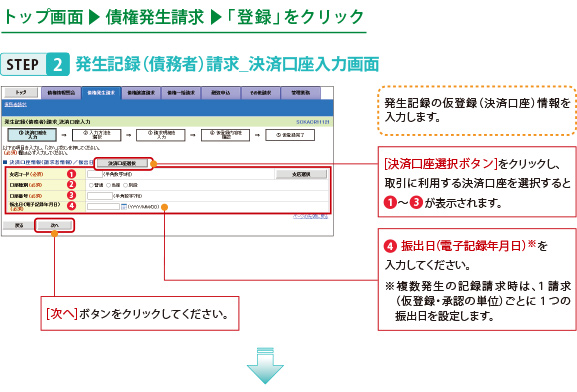Click the 支店選択 button

301,174
